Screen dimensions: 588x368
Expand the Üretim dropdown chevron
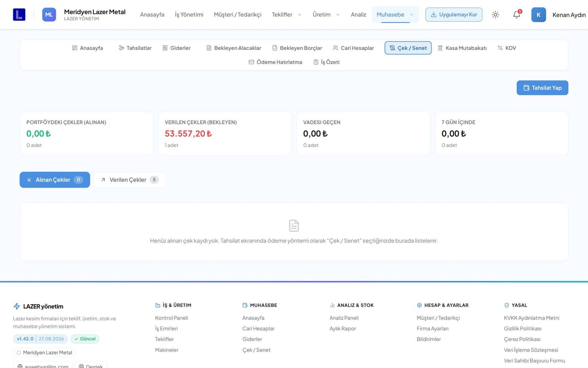point(338,15)
